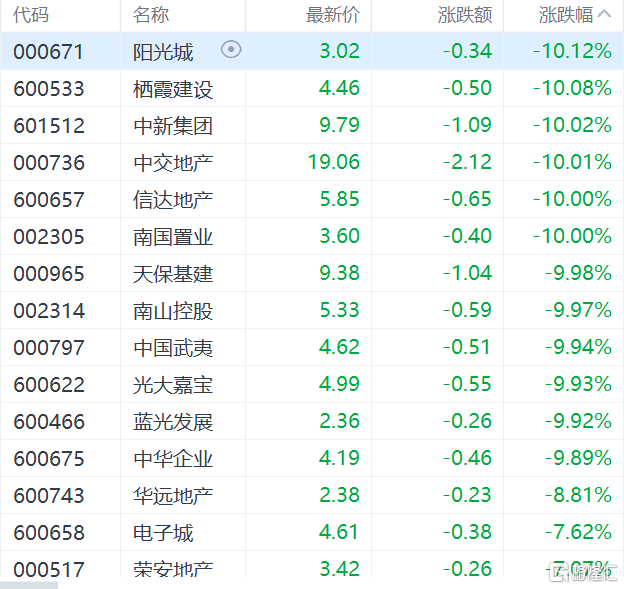Select stock code 600622
The width and height of the screenshot is (624, 589).
pos(49,385)
